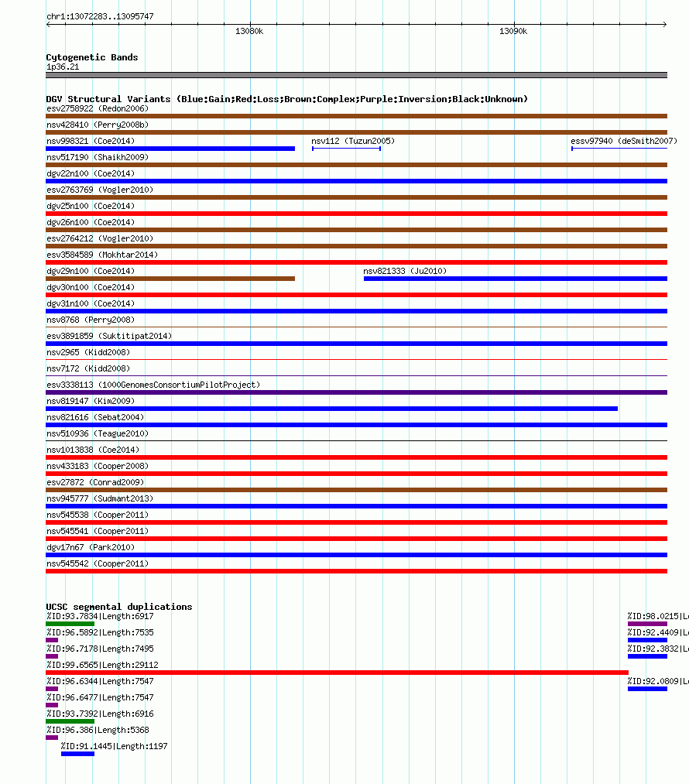Click dgv17n67 (Park2010) label
Screen dimensions: 689x784
[x=91, y=547]
